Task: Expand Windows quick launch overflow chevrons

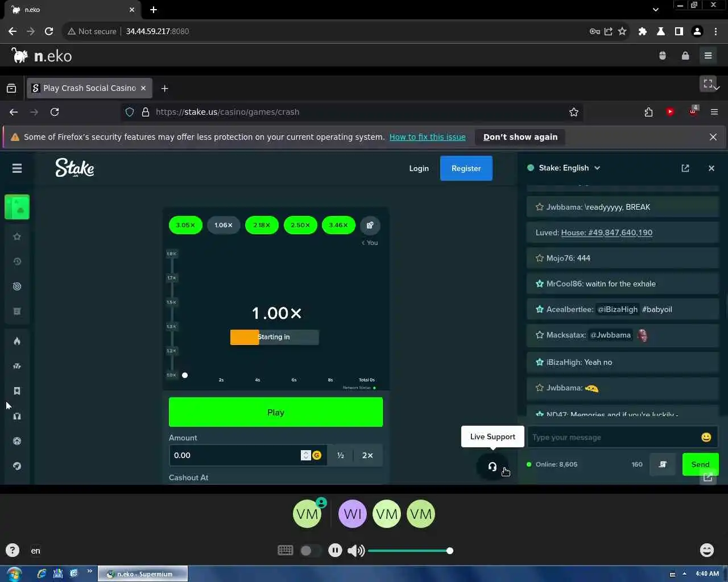Action: (x=89, y=572)
